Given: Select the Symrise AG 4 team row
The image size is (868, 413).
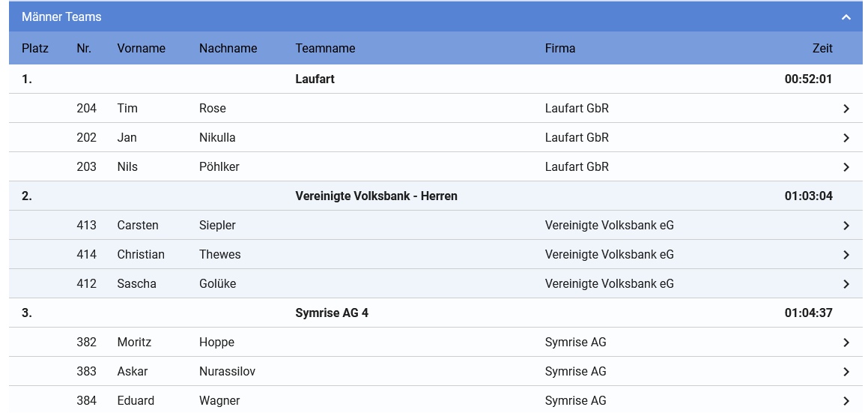Looking at the screenshot, I should [436, 313].
